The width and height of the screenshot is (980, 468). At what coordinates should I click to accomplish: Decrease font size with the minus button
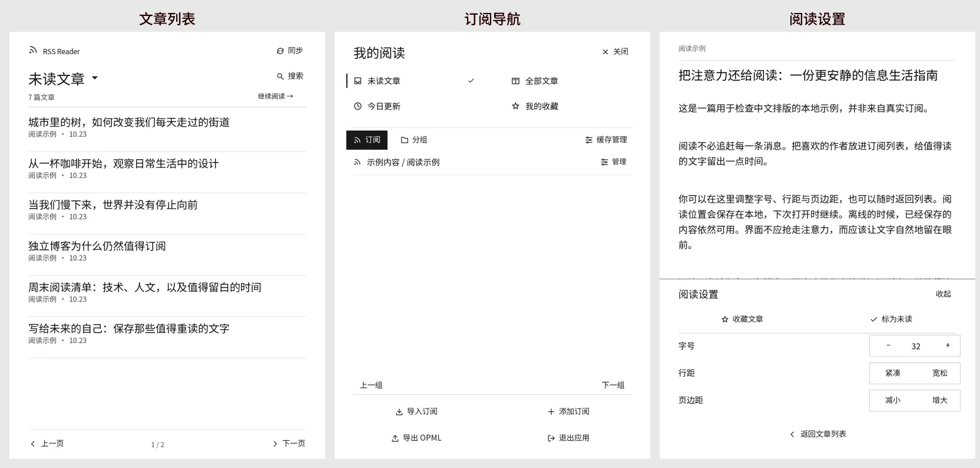(888, 346)
